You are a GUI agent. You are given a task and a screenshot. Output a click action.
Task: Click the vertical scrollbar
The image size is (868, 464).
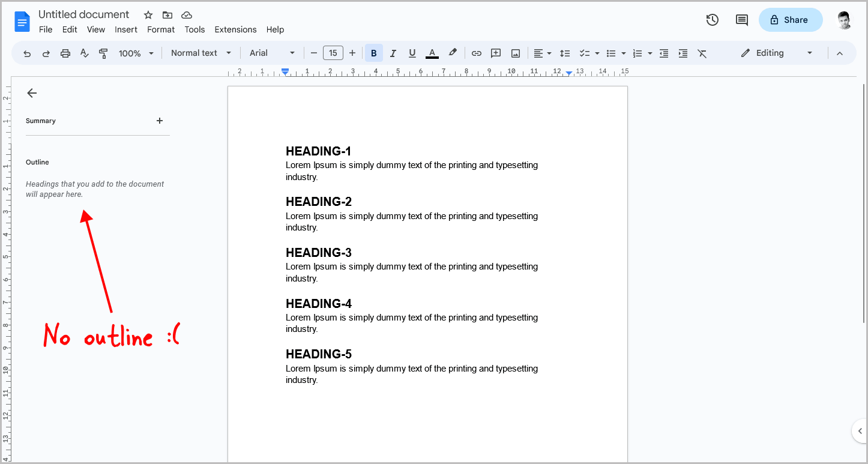click(864, 204)
